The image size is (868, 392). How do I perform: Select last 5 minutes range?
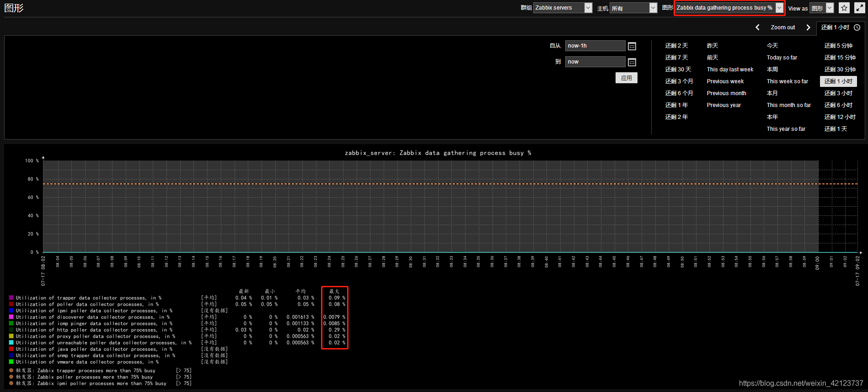[x=838, y=46]
